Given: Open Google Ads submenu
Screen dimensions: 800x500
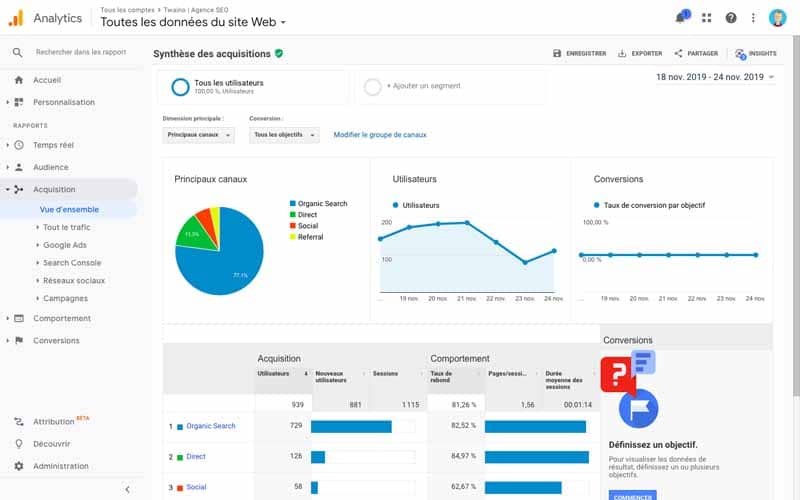Looking at the screenshot, I should 65,245.
